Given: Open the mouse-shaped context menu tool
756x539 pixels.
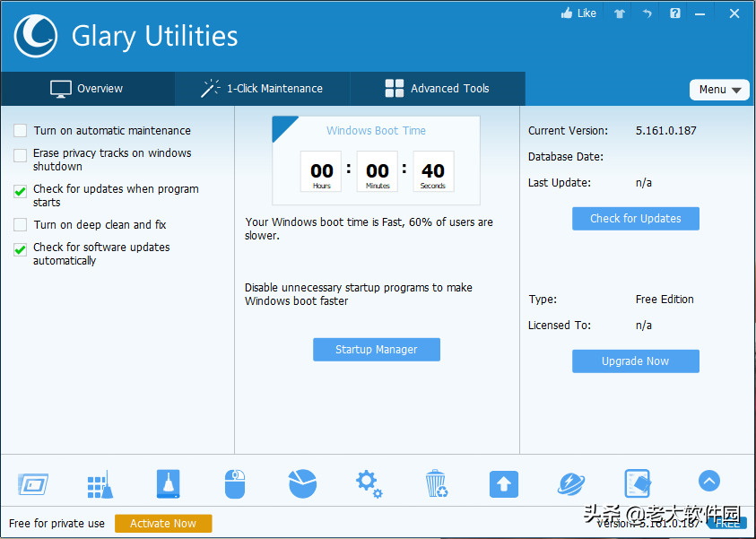Looking at the screenshot, I should pos(235,484).
